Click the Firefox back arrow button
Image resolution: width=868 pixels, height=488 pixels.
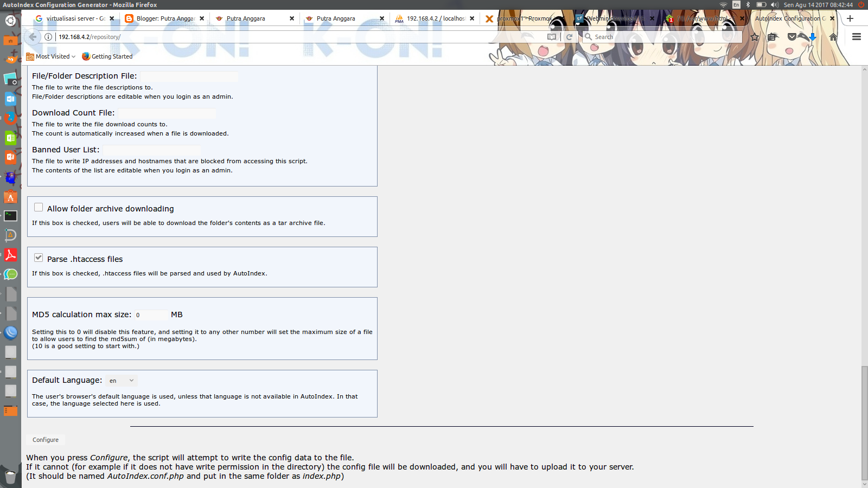(33, 37)
